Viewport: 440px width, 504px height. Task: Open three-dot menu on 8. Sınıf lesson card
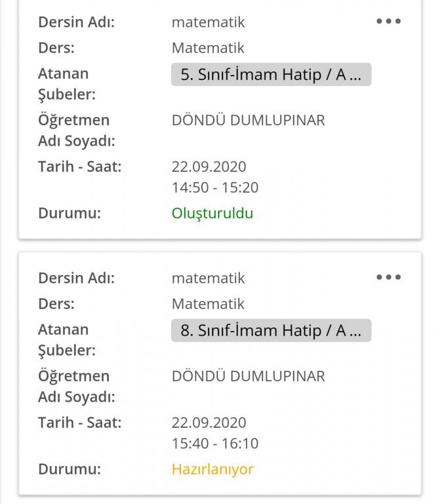click(x=388, y=277)
